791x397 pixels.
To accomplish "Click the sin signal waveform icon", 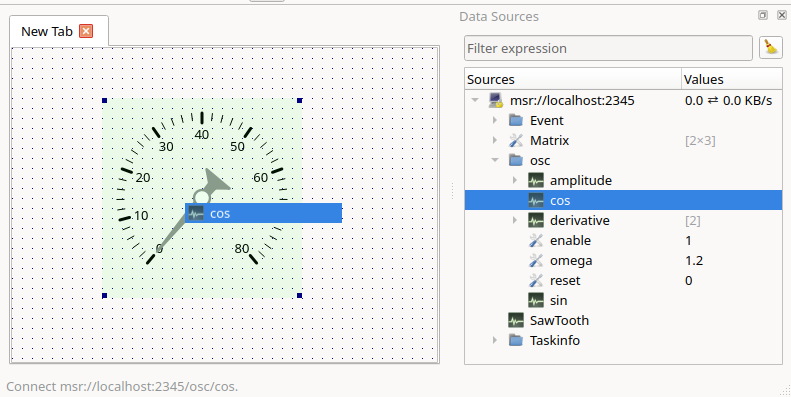I will (536, 301).
